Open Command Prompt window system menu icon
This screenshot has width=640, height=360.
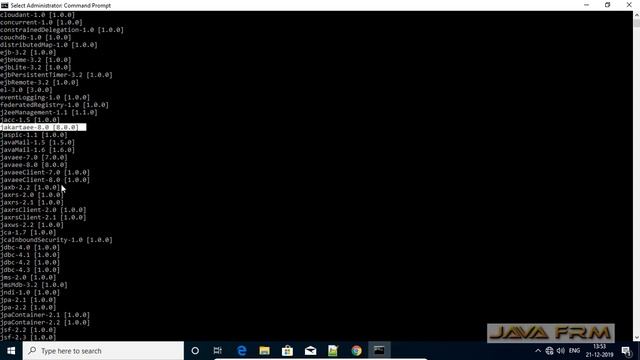(x=4, y=5)
